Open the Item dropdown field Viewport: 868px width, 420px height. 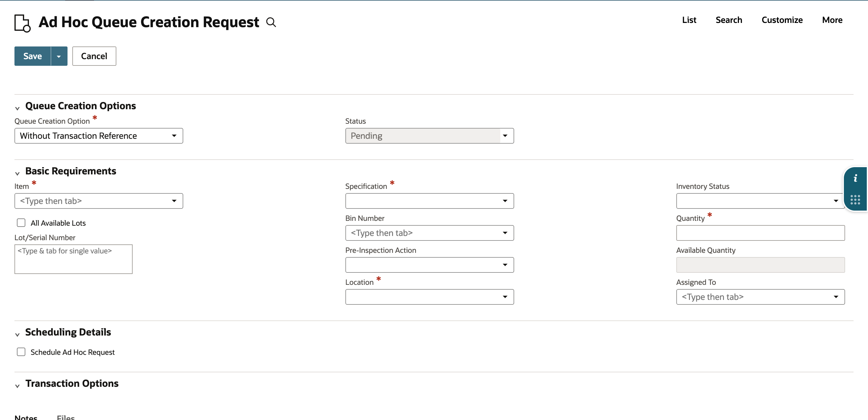click(99, 201)
